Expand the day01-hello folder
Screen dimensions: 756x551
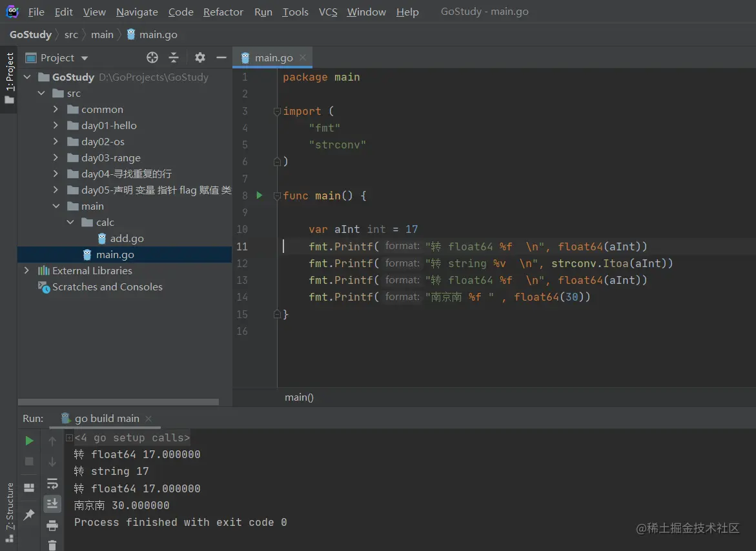click(56, 125)
